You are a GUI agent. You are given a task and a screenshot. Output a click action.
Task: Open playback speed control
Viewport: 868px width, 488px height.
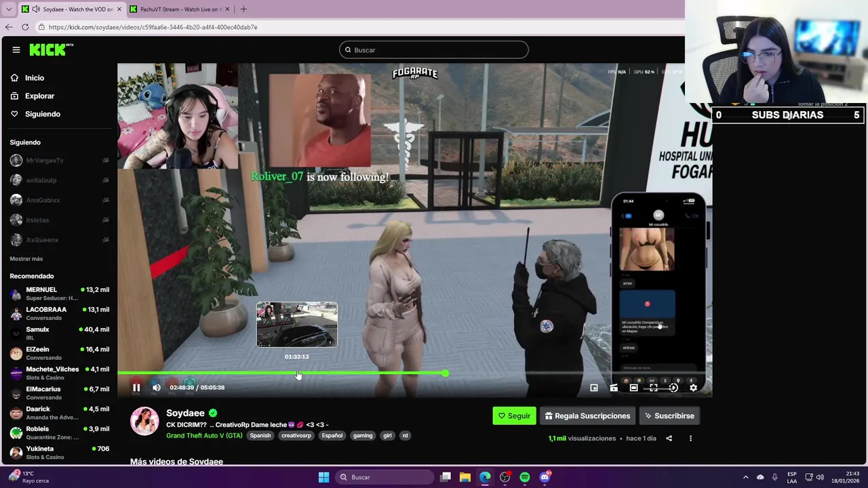(x=673, y=388)
